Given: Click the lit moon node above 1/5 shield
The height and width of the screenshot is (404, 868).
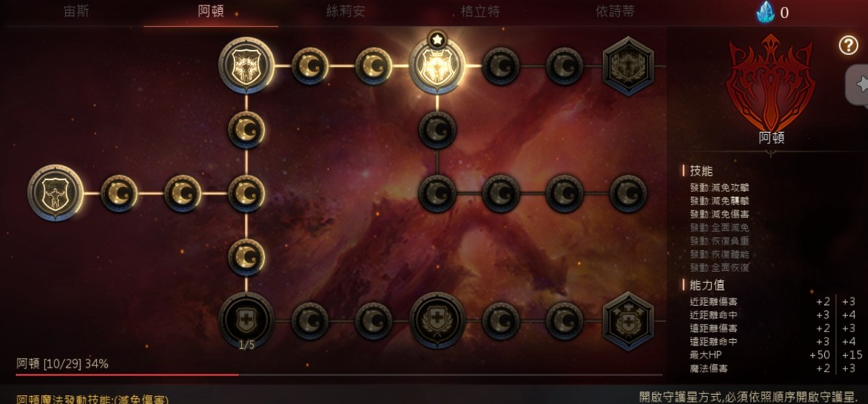Looking at the screenshot, I should click(246, 258).
